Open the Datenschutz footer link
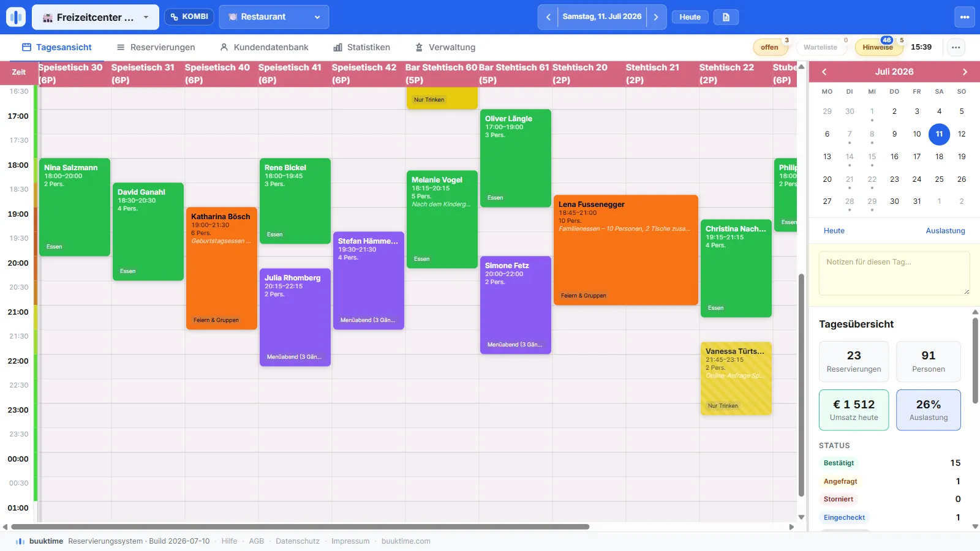This screenshot has width=980, height=551. (x=298, y=541)
